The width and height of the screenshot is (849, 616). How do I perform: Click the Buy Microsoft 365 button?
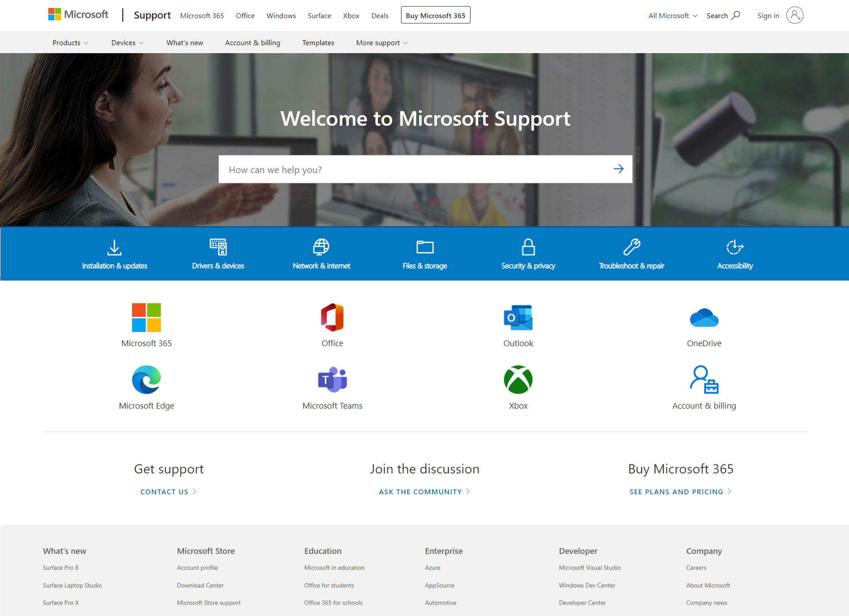coord(435,15)
